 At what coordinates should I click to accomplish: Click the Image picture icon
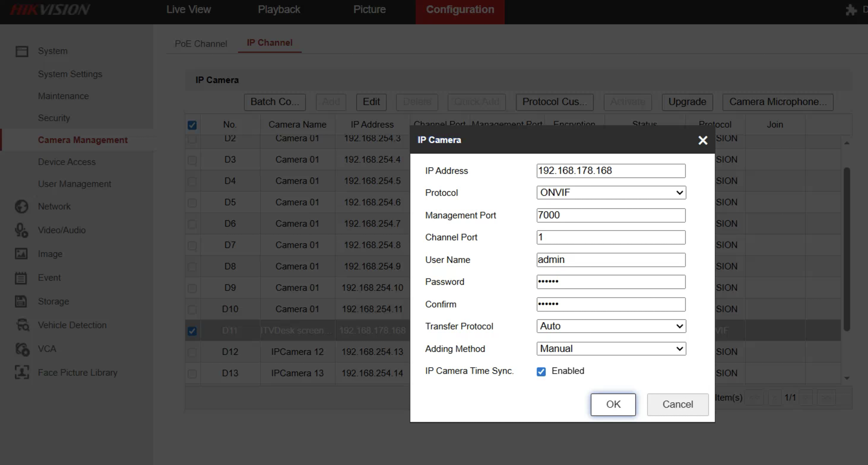21,254
